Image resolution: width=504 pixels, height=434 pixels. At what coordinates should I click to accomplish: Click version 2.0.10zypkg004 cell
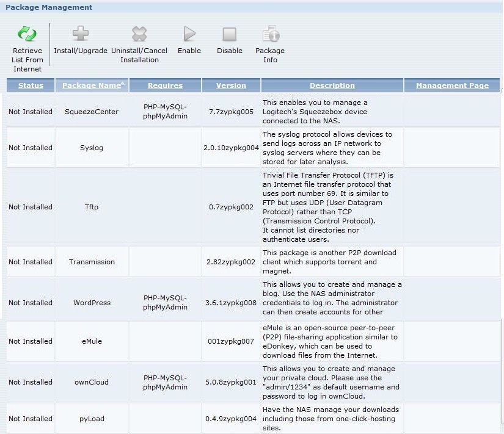(231, 148)
